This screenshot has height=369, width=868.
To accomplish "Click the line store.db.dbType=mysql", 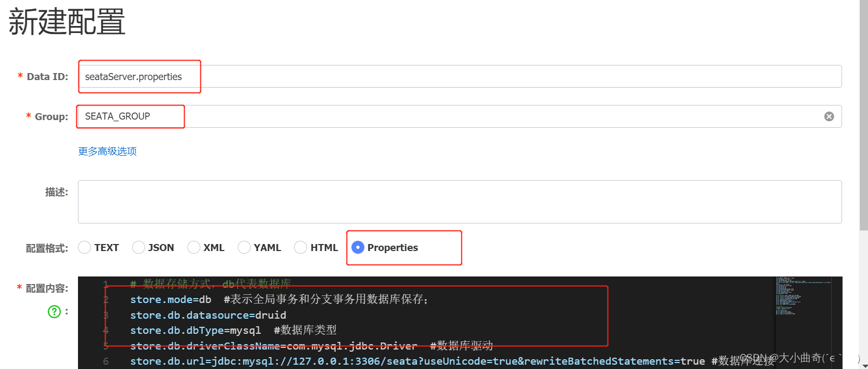I will point(233,330).
